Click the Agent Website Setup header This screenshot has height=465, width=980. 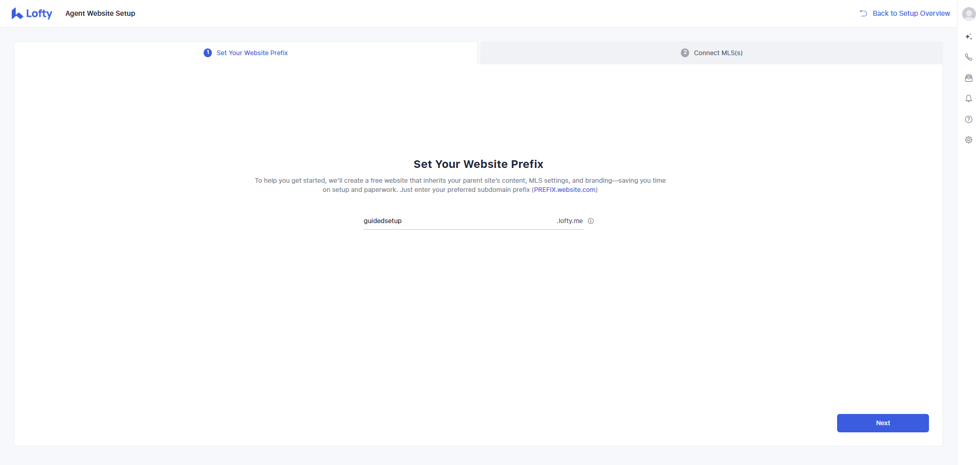(100, 13)
